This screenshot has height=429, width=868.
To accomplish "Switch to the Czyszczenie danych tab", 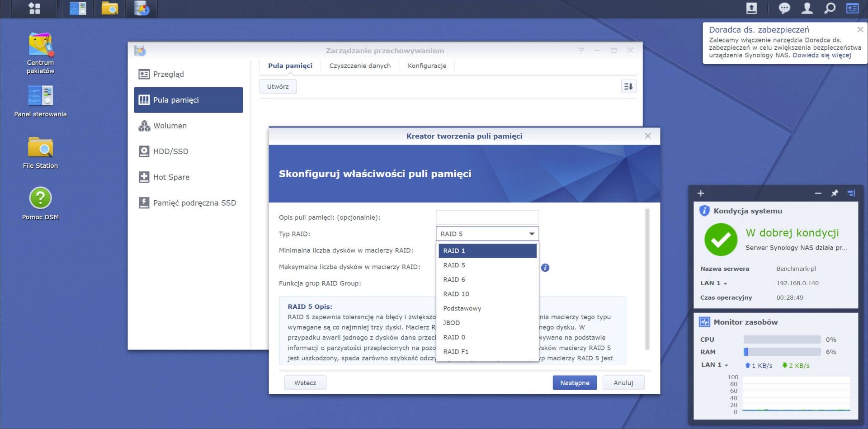I will point(360,66).
